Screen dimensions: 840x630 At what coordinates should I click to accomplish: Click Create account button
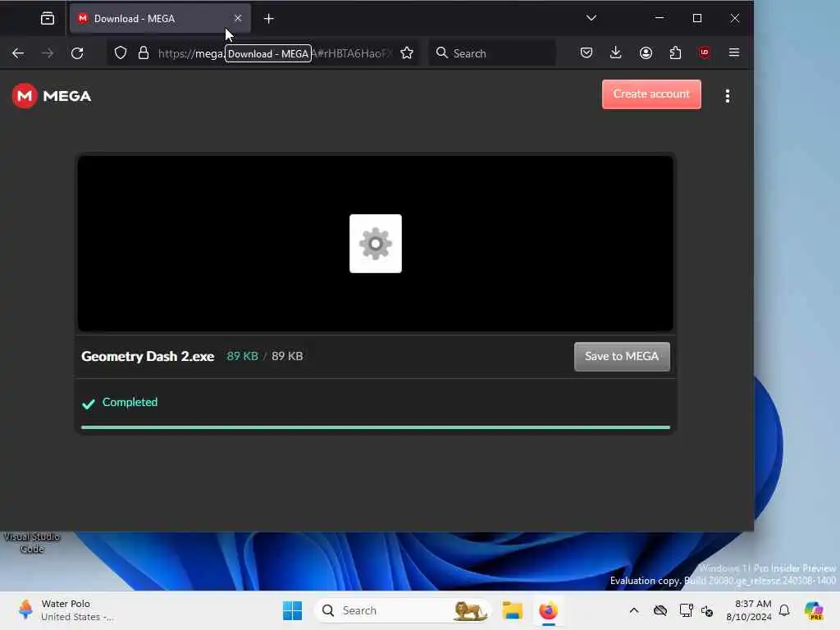pos(651,94)
